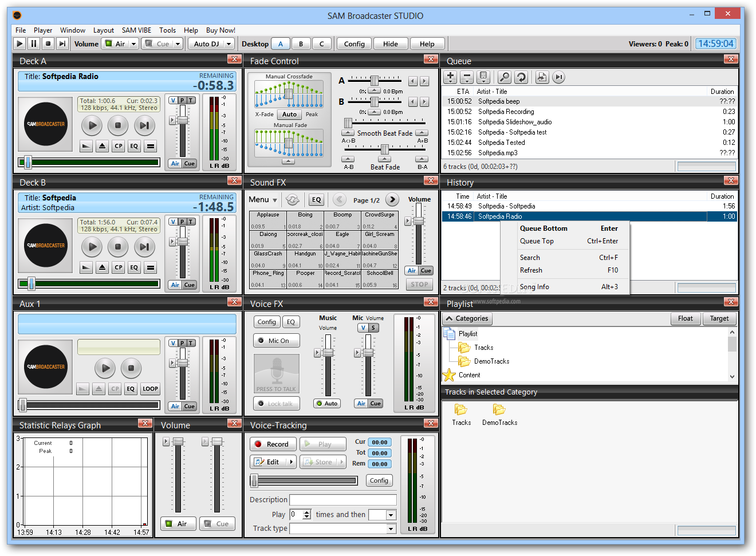Stop Deck A playback
Viewport: 756px width, 556px height.
118,125
